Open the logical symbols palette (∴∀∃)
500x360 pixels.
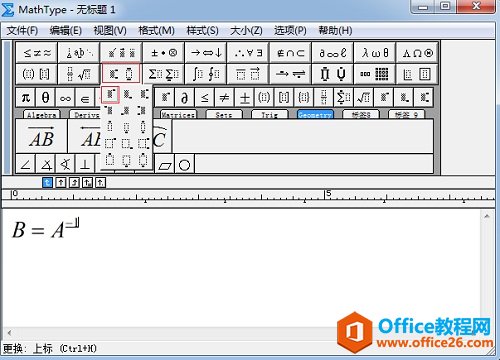(x=248, y=53)
